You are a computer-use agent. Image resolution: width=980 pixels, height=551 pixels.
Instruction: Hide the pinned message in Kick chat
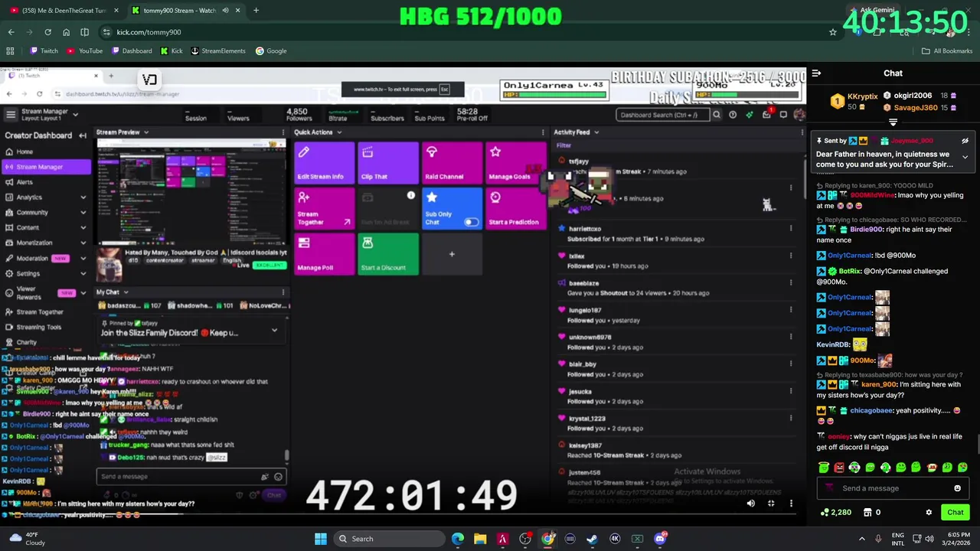[x=965, y=141]
